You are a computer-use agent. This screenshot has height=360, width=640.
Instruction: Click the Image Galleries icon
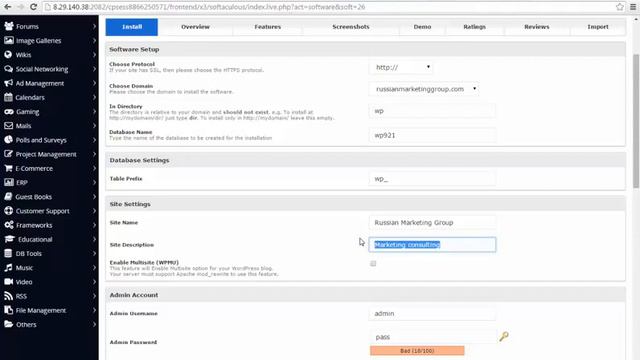point(9,40)
